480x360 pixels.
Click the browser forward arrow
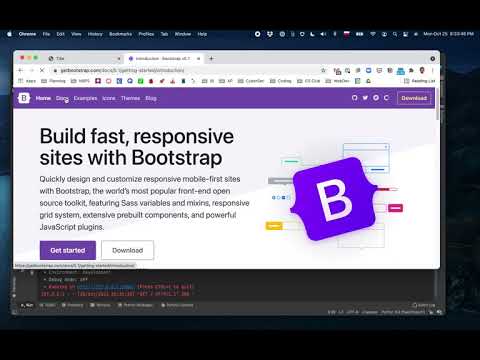point(31,70)
